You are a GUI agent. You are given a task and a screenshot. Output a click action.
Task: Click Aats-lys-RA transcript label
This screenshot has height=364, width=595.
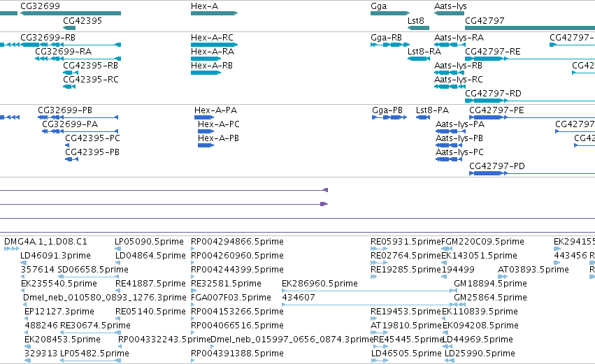tap(459, 38)
